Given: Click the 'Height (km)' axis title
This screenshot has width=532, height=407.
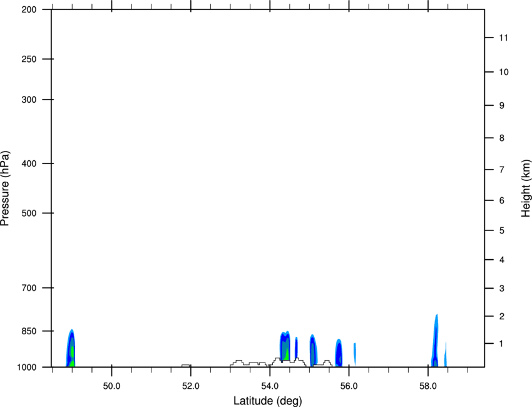Looking at the screenshot, I should pos(526,188).
